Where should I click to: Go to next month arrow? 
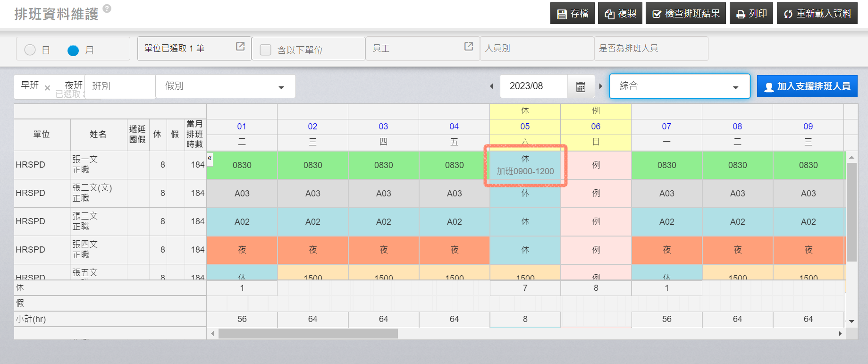pos(600,86)
